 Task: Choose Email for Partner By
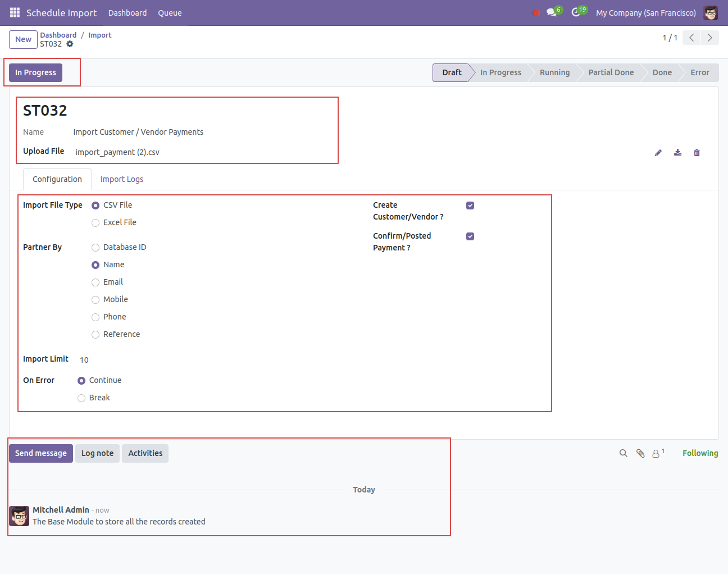click(95, 282)
